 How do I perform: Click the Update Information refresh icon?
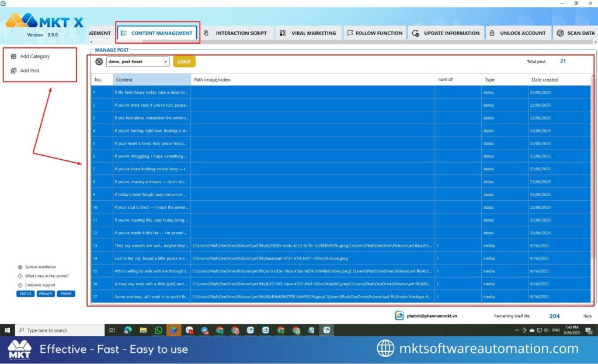415,33
